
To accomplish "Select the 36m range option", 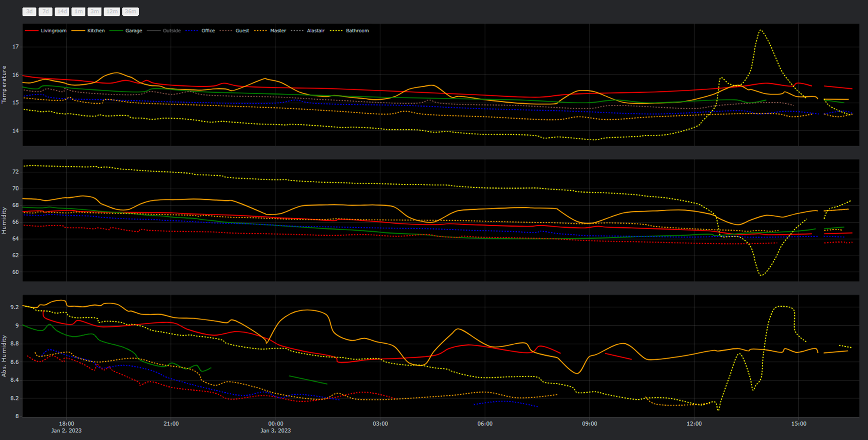I will 130,11.
